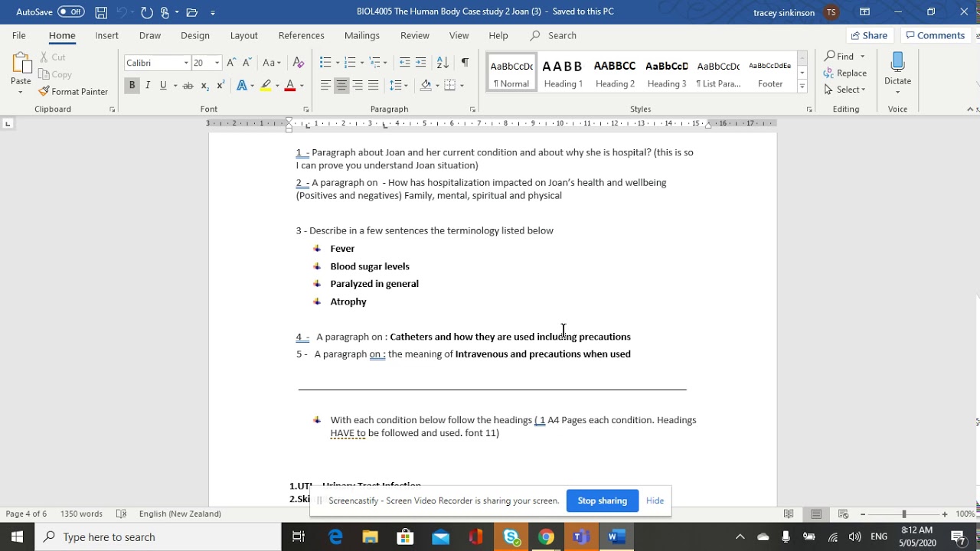Open the Change Case Aa dropdown

click(272, 63)
